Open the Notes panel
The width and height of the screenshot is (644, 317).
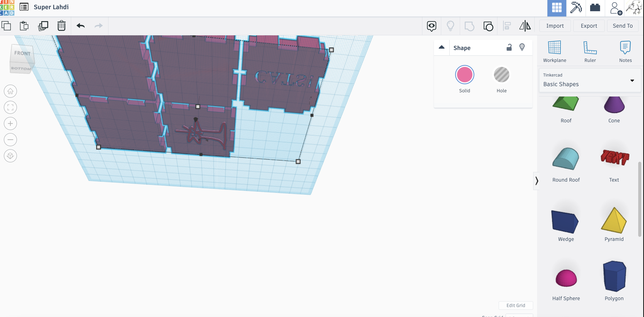[x=625, y=50]
